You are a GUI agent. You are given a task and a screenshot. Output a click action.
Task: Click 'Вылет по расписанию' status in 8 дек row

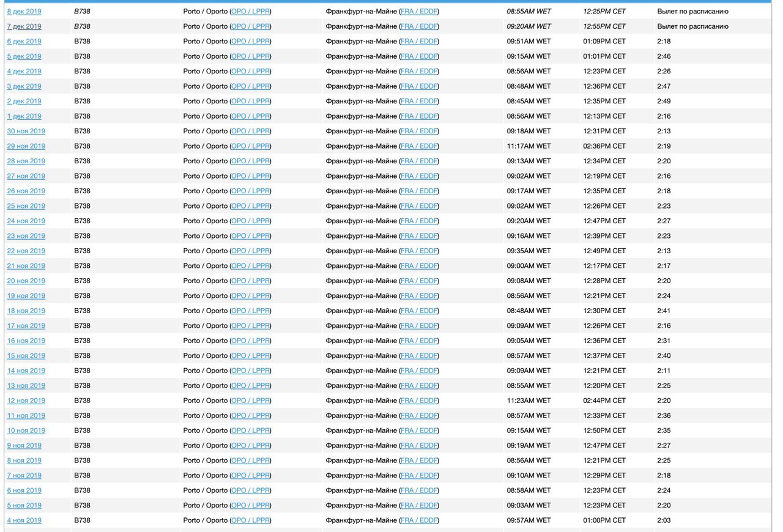click(x=693, y=12)
